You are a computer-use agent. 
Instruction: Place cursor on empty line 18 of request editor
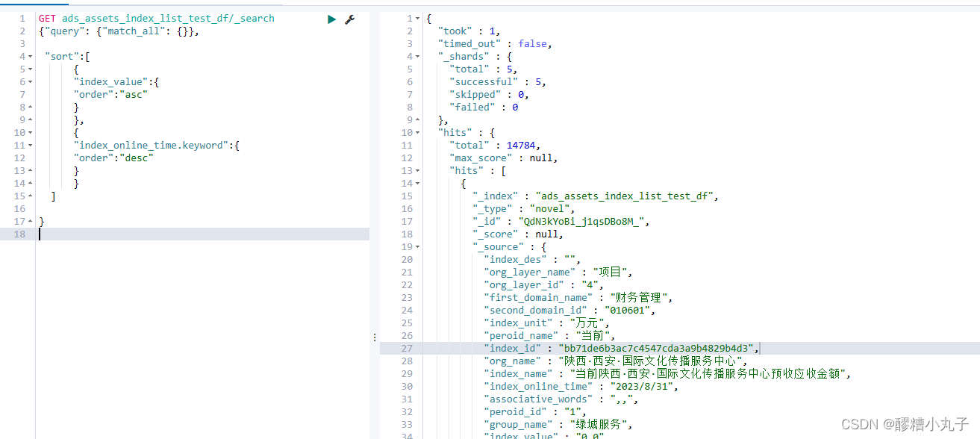(x=202, y=234)
